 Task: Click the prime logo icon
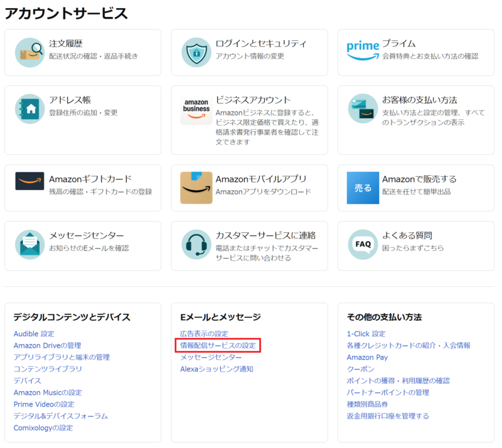363,51
